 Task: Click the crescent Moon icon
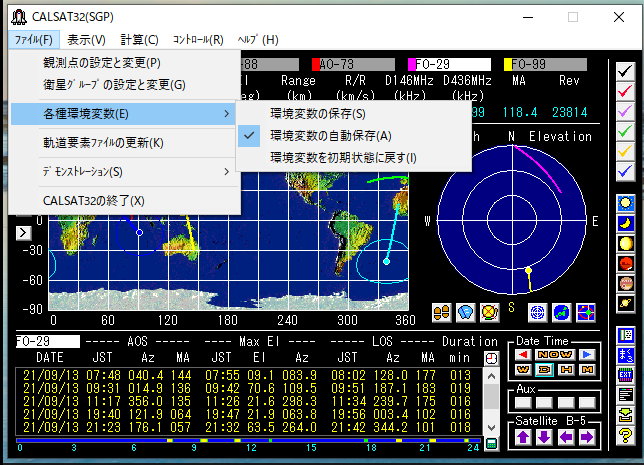(x=626, y=223)
